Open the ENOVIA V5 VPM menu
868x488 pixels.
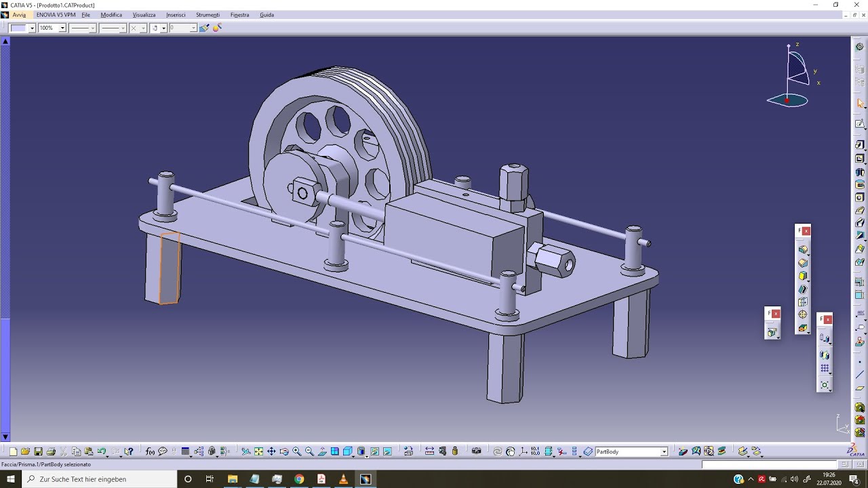tap(56, 14)
